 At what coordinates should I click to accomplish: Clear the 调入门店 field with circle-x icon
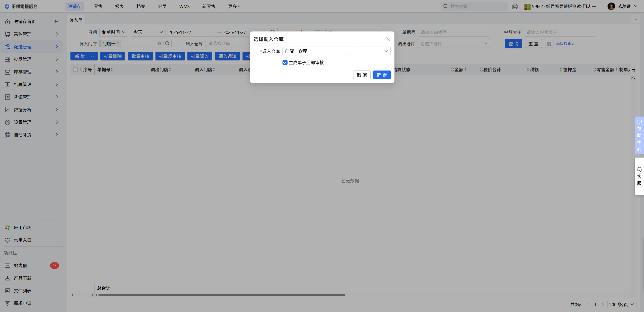point(159,44)
